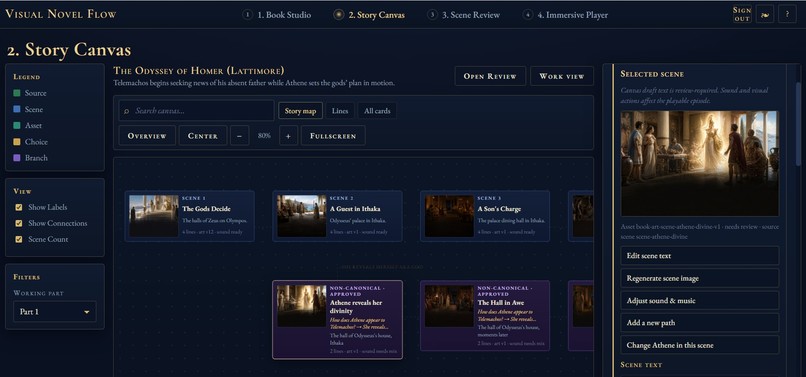This screenshot has width=806, height=377.
Task: Go to the 2. Story Canvas tab
Action: pos(369,15)
